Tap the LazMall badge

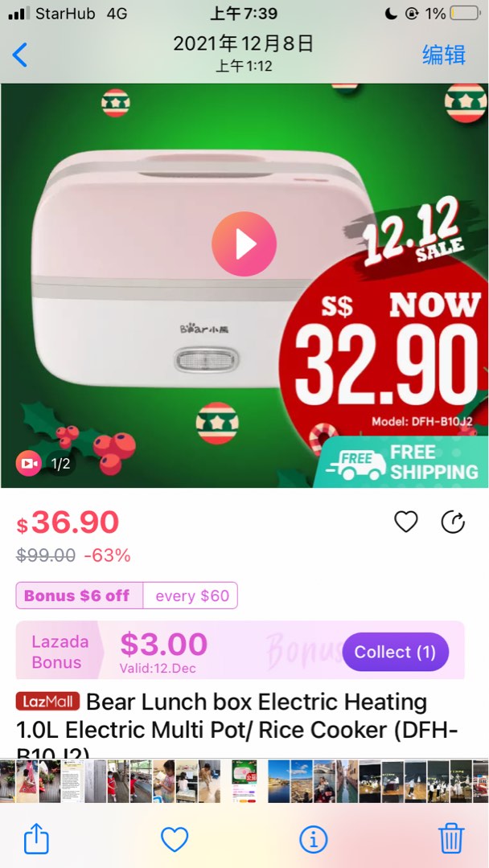coord(47,702)
